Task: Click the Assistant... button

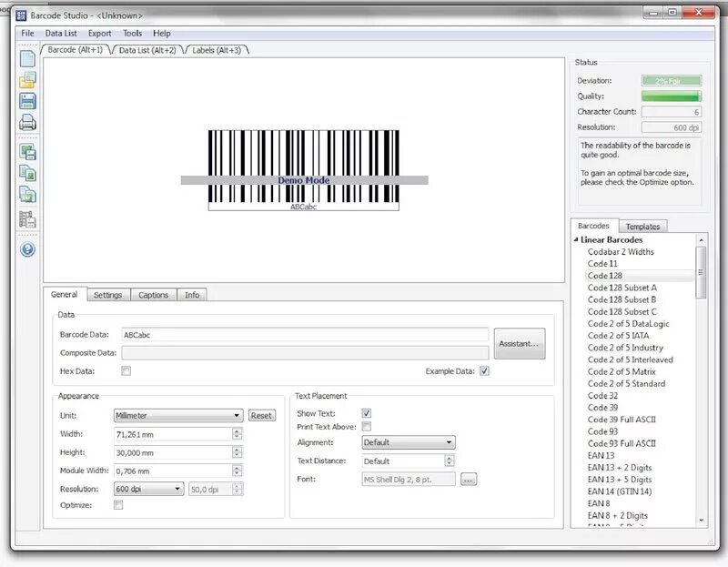Action: [x=520, y=344]
